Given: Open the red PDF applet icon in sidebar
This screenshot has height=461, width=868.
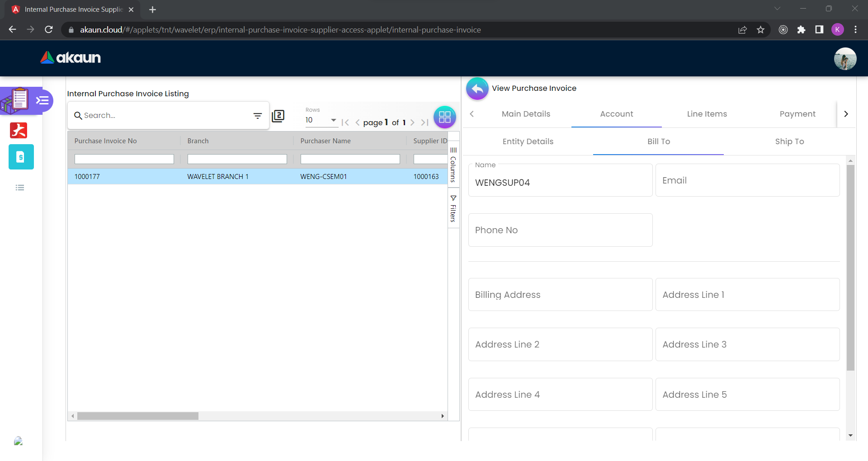Looking at the screenshot, I should pos(19,130).
